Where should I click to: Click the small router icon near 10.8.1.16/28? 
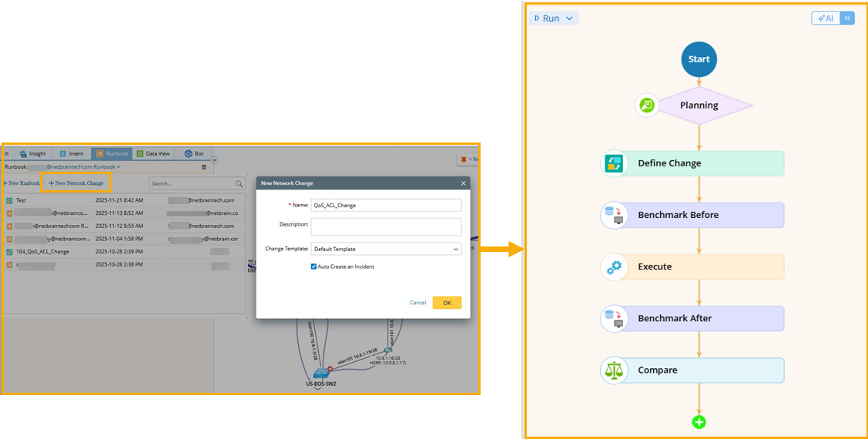pos(388,350)
